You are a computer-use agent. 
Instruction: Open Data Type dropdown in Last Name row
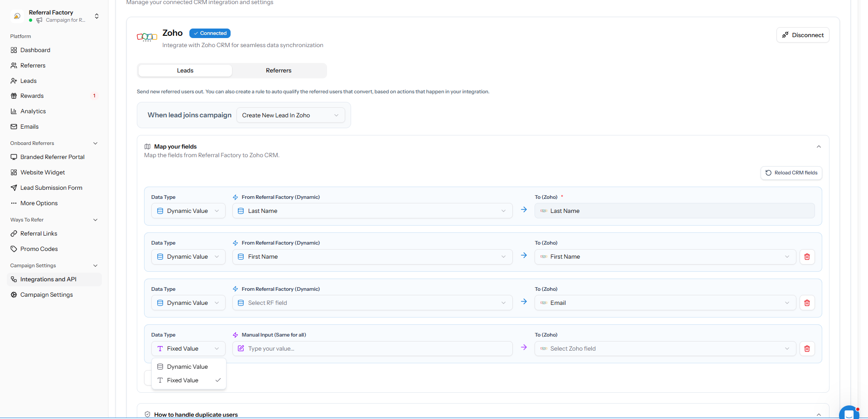tap(188, 211)
